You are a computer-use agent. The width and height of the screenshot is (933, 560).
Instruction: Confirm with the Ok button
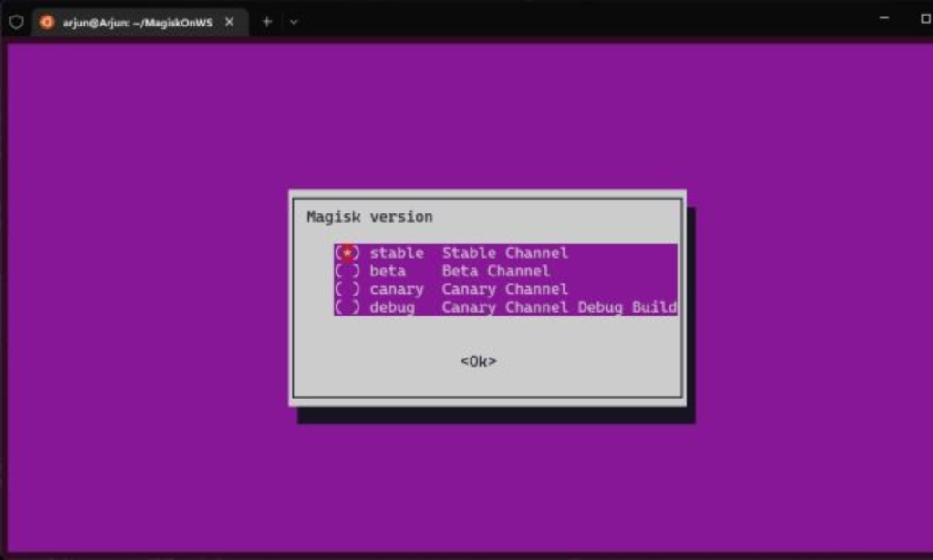(x=479, y=361)
